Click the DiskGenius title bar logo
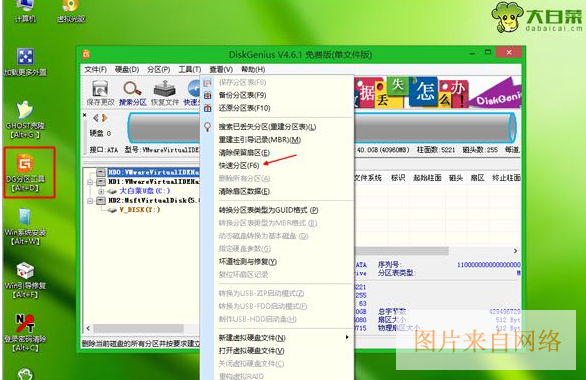Screen dimensions: 586x380 click(x=86, y=54)
